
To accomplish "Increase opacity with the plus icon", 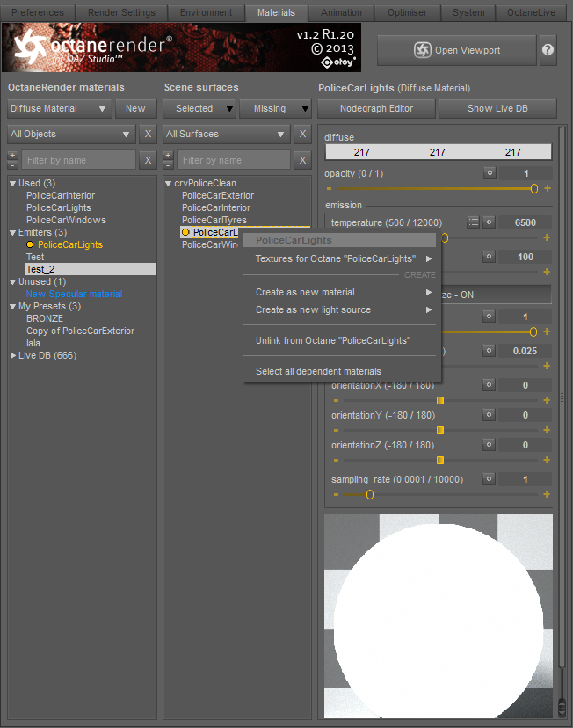I will (x=548, y=188).
